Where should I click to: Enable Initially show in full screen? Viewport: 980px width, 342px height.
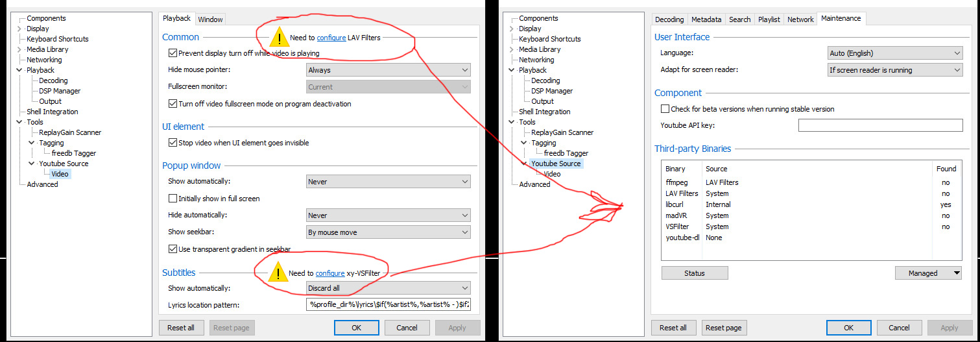point(173,199)
